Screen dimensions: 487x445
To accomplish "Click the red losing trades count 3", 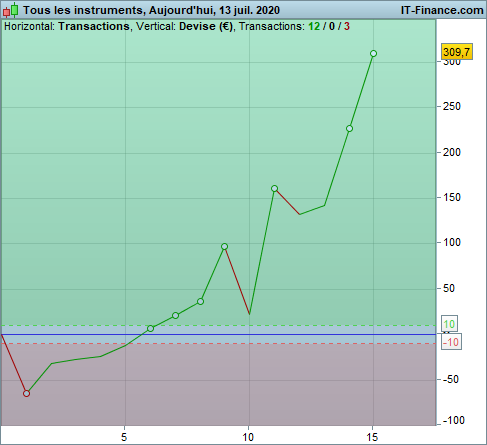I will 347,26.
